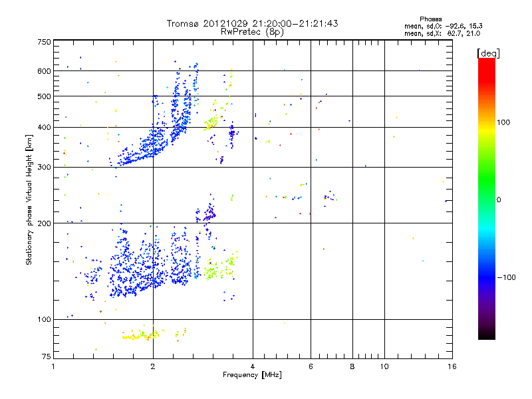532x399 pixels.
Task: Click the '0' colorbar tick label
Action: pos(499,200)
